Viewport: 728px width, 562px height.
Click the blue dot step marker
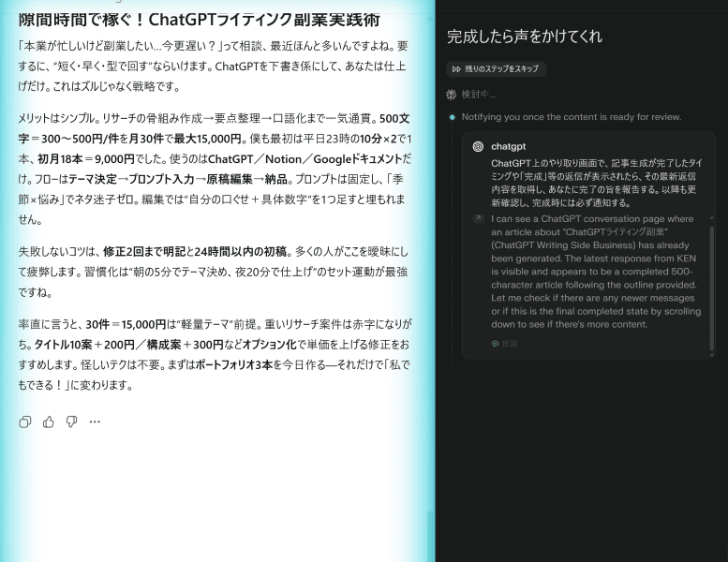click(x=453, y=117)
